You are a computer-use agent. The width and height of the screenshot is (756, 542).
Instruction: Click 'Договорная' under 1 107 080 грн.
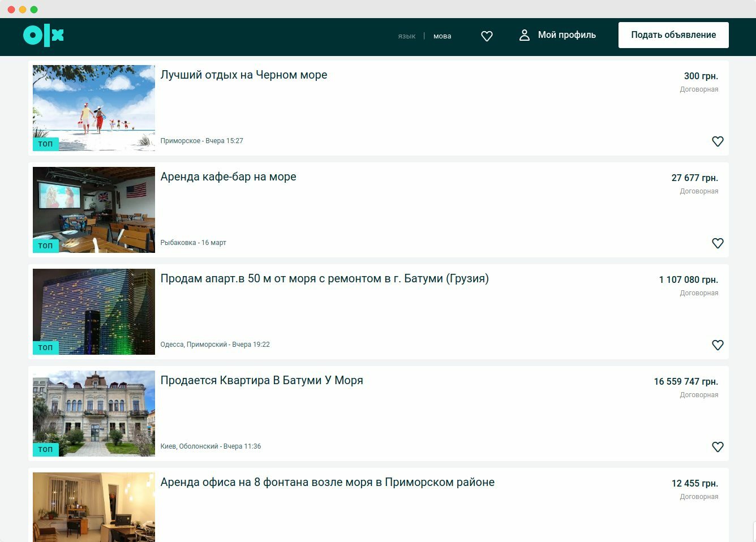point(699,293)
